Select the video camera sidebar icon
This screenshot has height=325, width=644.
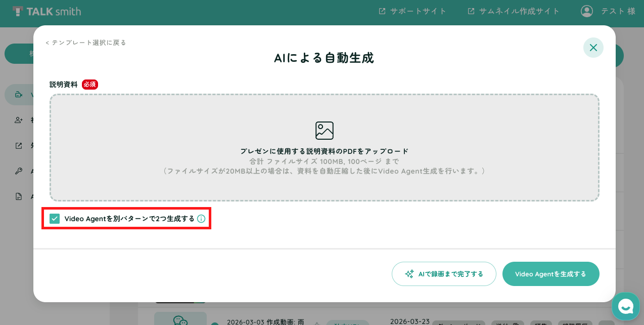click(x=19, y=95)
